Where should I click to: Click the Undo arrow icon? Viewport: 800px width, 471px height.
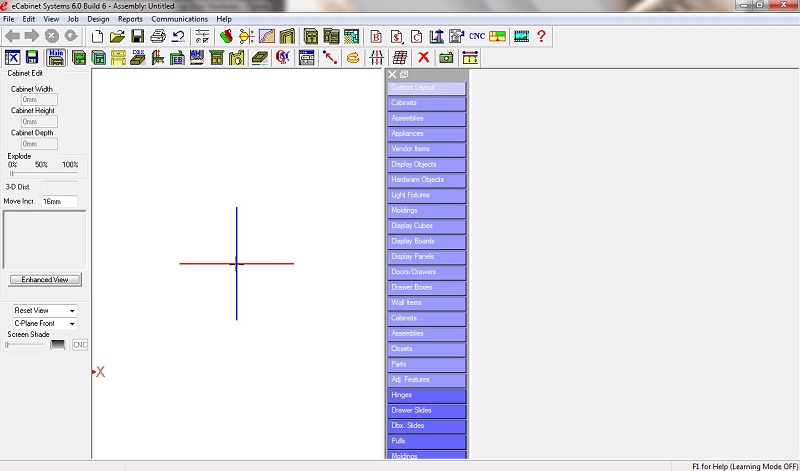pyautogui.click(x=177, y=36)
